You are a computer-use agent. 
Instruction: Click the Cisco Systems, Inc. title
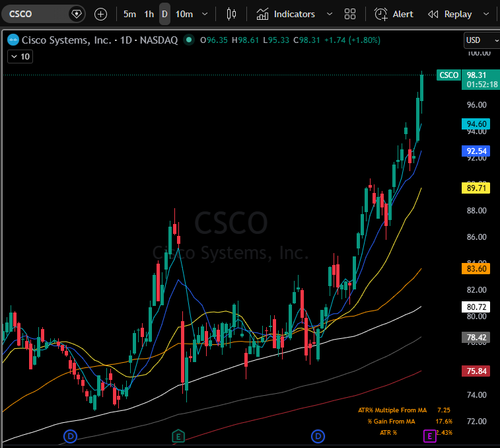[x=67, y=40]
